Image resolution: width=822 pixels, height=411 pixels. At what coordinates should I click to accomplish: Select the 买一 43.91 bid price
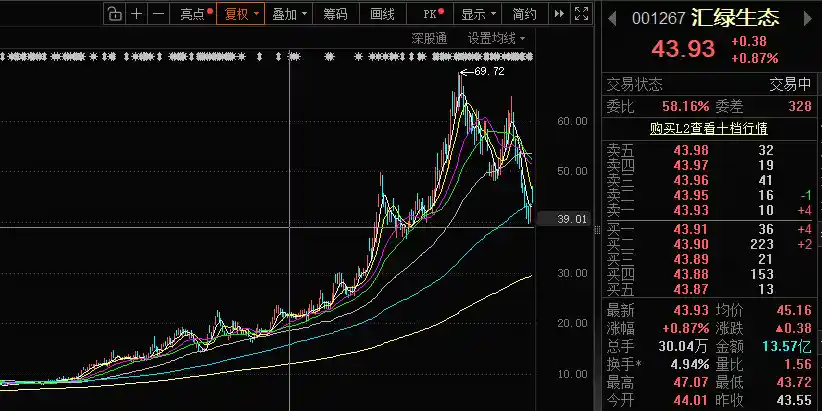click(x=691, y=229)
